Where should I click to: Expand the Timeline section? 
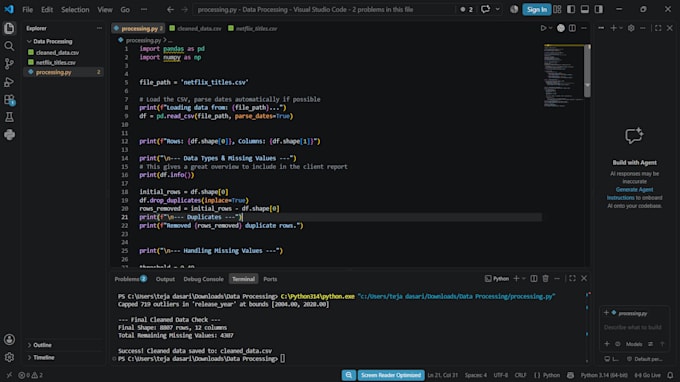tap(43, 358)
